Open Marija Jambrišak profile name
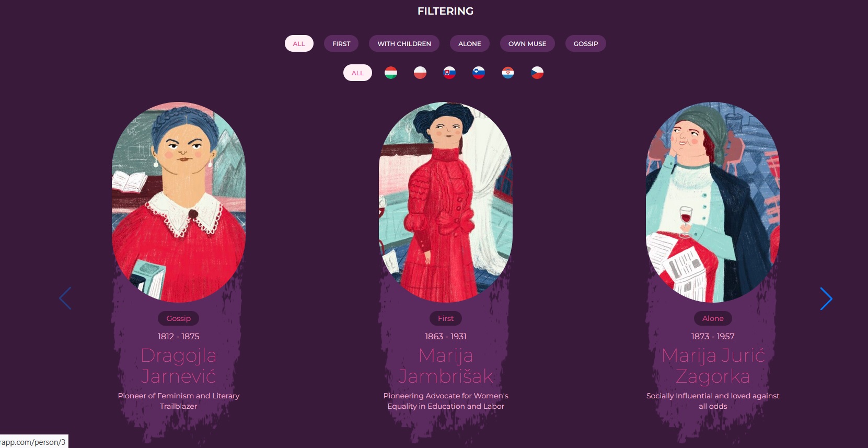 click(x=446, y=365)
